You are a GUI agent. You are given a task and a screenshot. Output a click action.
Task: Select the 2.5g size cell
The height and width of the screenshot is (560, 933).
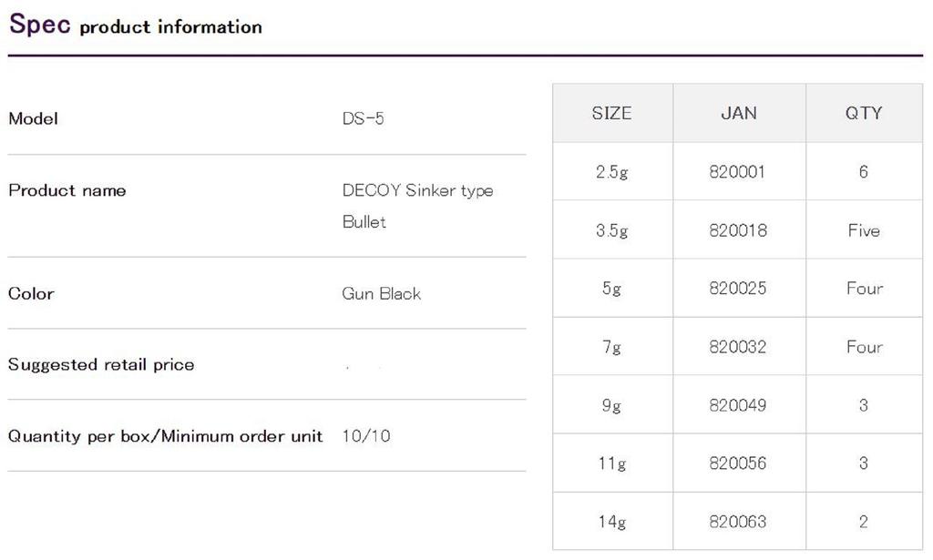coord(611,172)
